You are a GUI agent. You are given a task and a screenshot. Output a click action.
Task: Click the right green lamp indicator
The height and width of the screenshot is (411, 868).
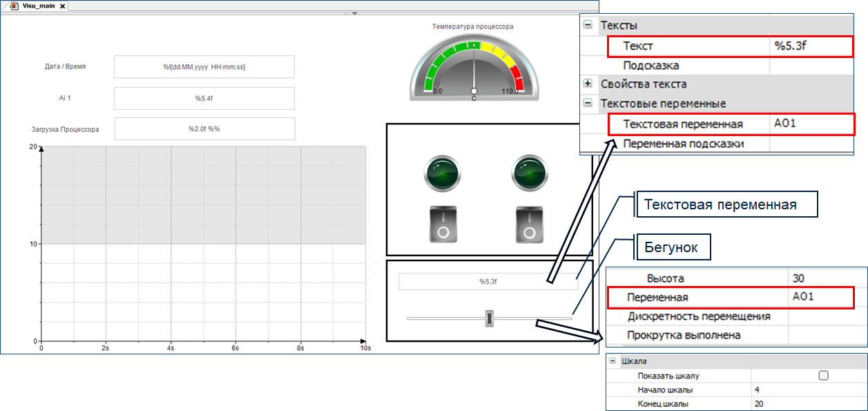(x=528, y=173)
